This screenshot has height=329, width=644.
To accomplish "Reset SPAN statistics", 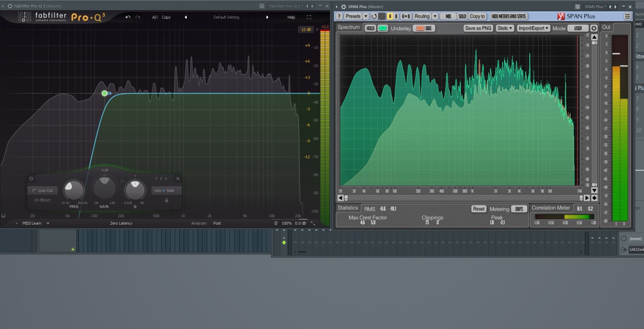I will [x=479, y=209].
